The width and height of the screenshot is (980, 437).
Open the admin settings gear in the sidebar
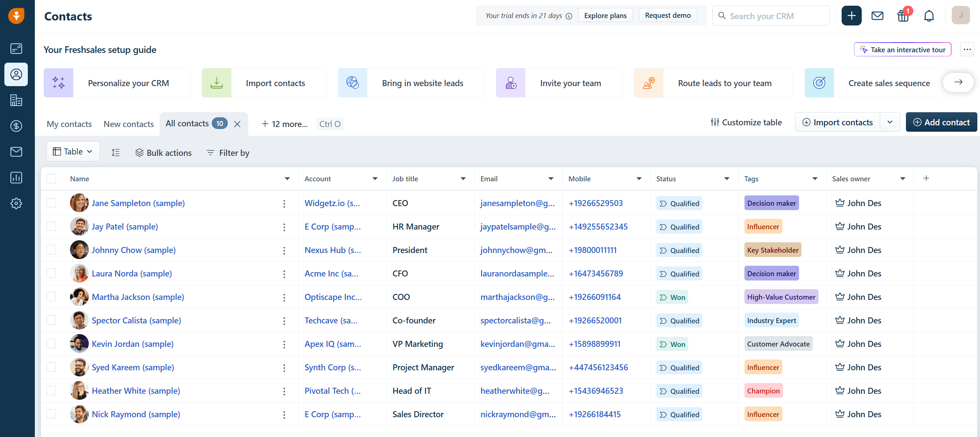click(x=16, y=203)
